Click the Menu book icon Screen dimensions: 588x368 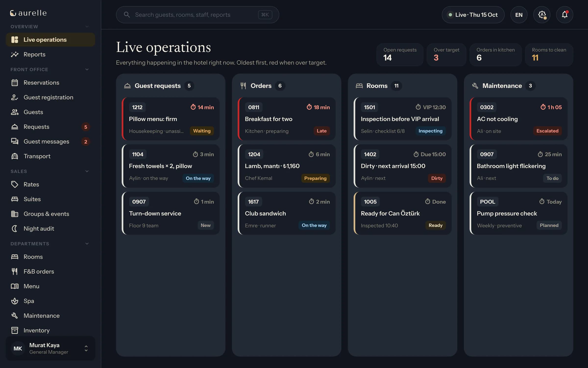pyautogui.click(x=15, y=286)
